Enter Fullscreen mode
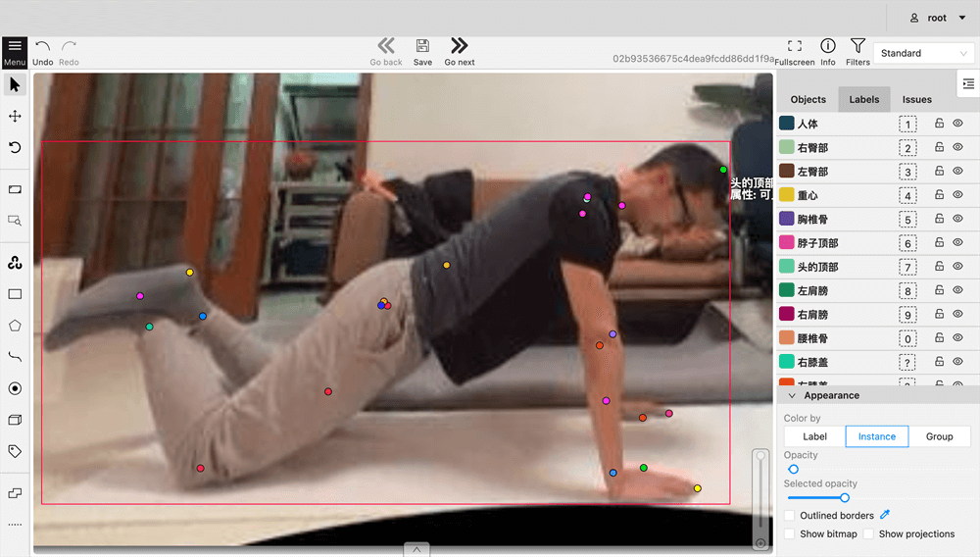 [x=795, y=53]
